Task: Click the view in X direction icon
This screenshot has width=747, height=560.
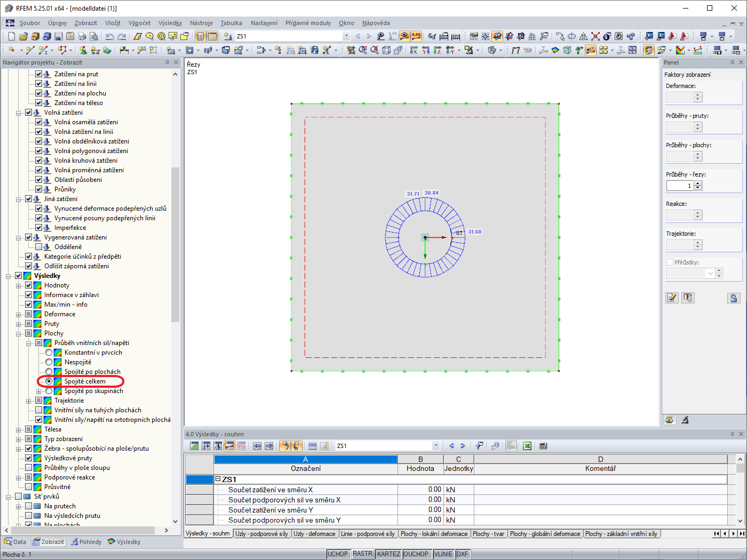Action: pyautogui.click(x=414, y=50)
